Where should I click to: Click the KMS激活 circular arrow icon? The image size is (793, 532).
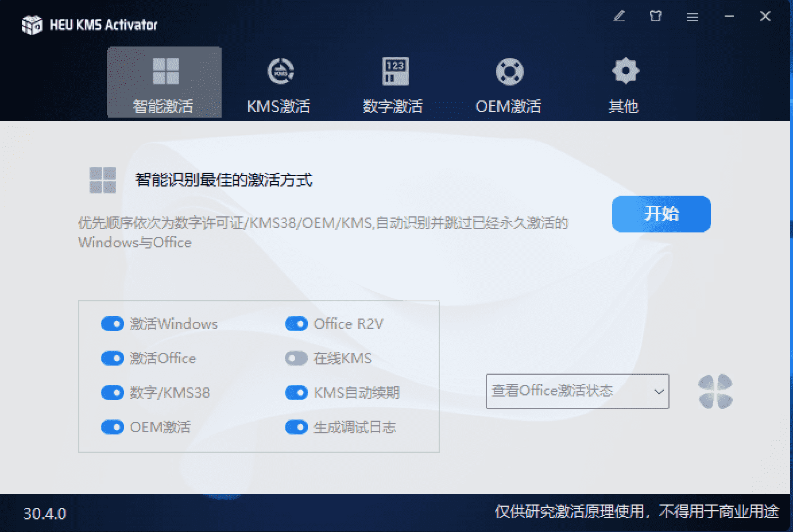coord(280,72)
